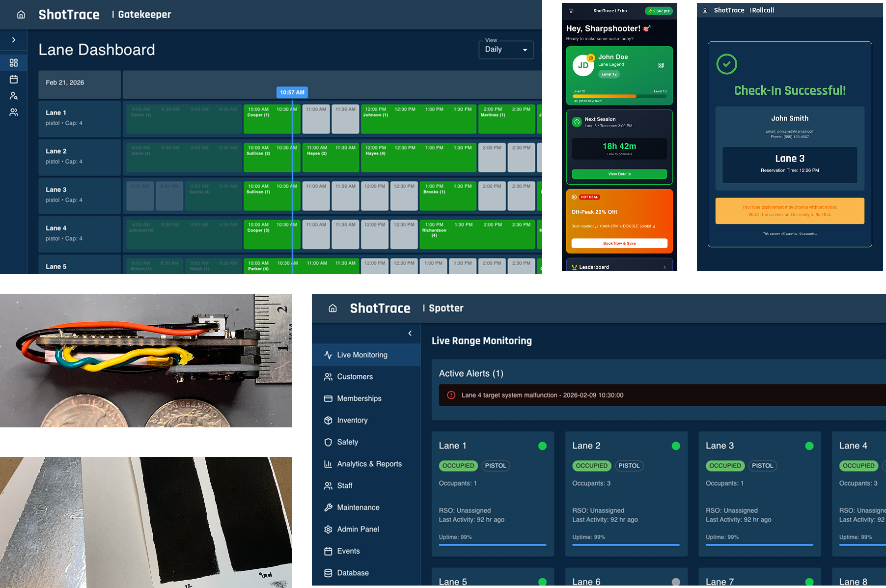Click the Feb 21, 2026 date cell

click(x=80, y=84)
